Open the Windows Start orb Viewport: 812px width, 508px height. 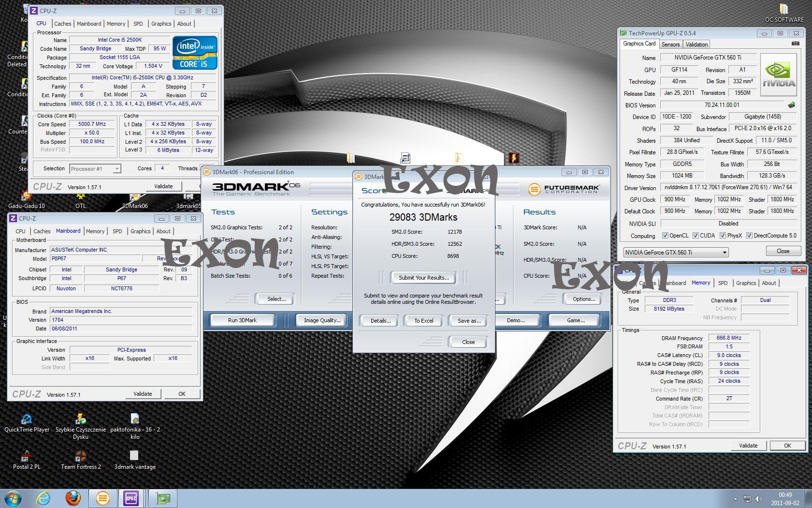pyautogui.click(x=13, y=498)
